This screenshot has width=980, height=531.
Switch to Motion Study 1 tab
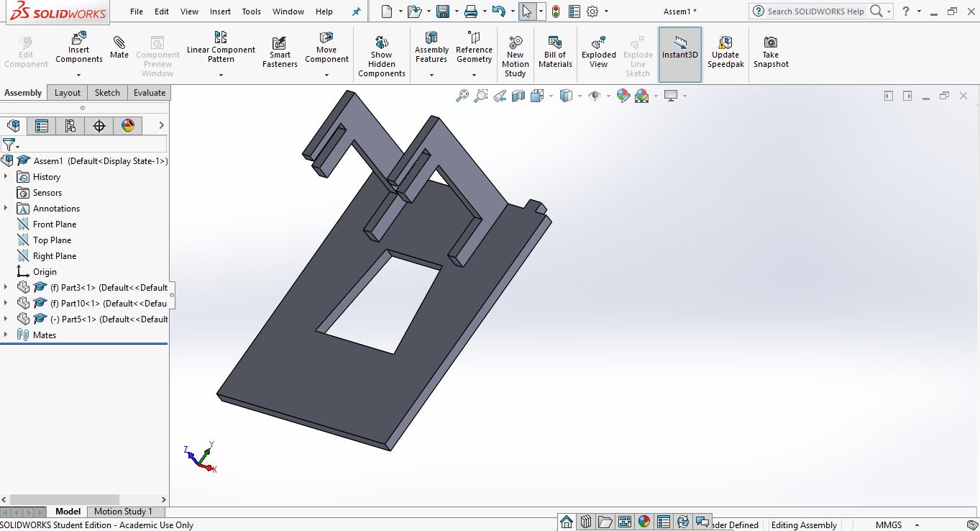[x=123, y=512]
